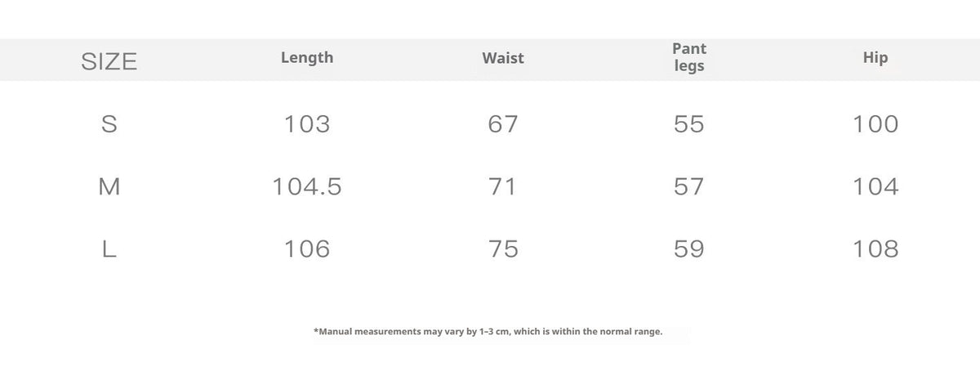980x385 pixels.
Task: Select waist value 67
Action: (503, 124)
